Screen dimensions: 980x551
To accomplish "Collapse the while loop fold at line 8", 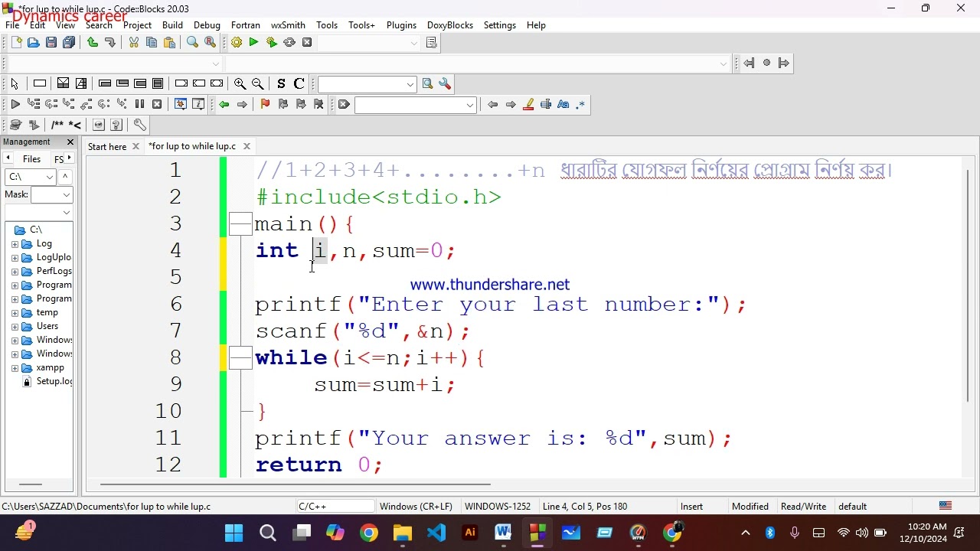I will [x=240, y=358].
